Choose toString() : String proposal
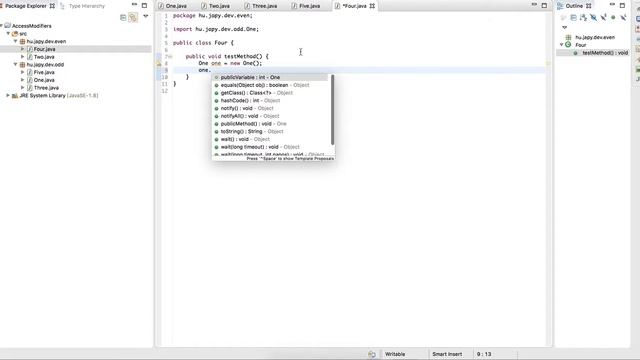Image resolution: width=640 pixels, height=360 pixels. (270, 132)
